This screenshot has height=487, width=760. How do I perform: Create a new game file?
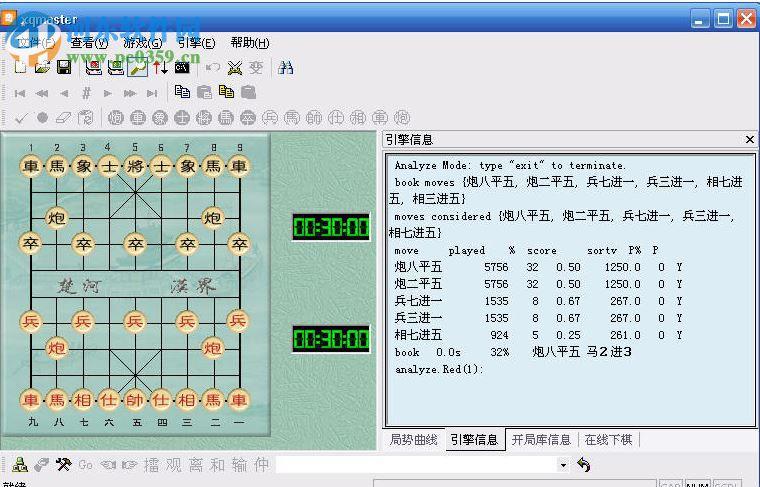point(20,67)
